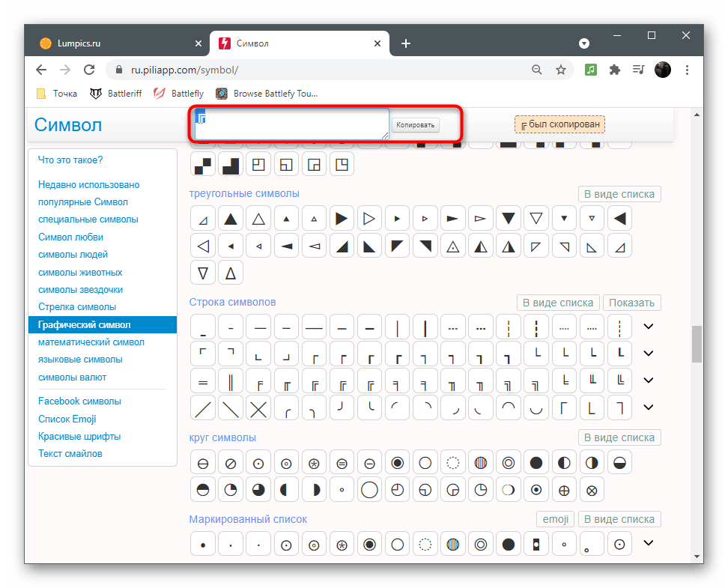Click the green music note extension icon

591,70
